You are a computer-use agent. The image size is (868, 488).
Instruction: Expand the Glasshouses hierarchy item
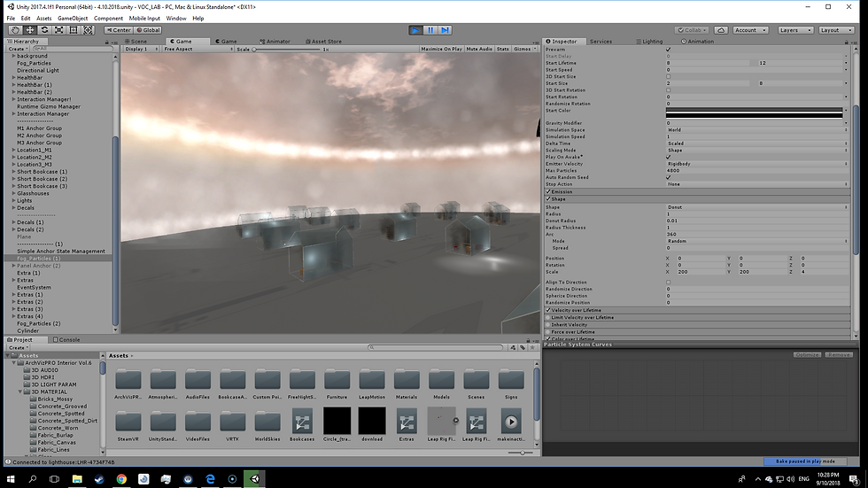tap(14, 193)
